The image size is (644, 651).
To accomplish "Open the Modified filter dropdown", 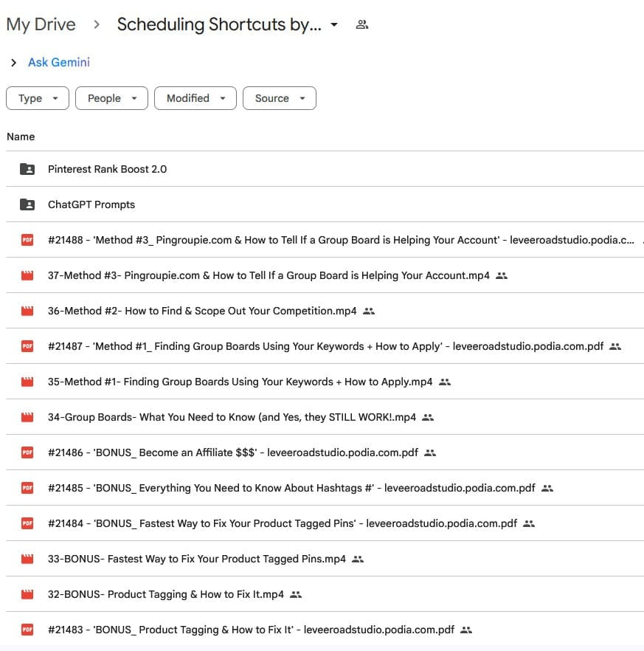I will (195, 98).
